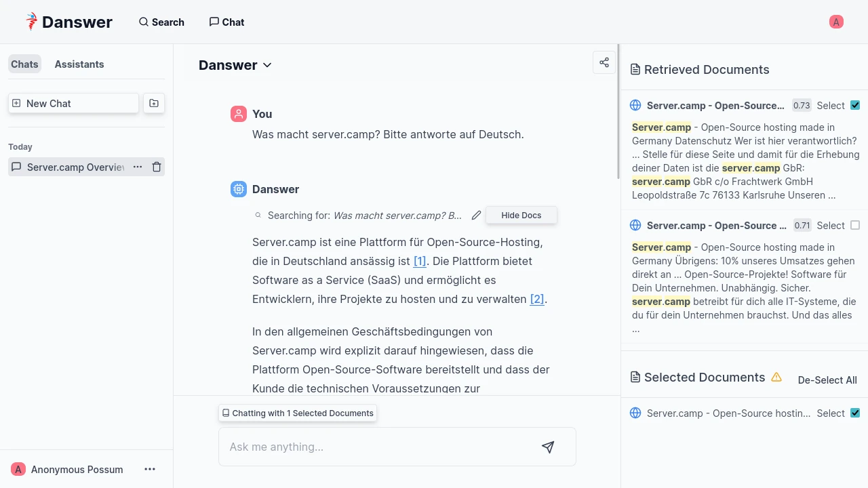Click the Chatting with 1 Selected Documents badge

[x=298, y=413]
